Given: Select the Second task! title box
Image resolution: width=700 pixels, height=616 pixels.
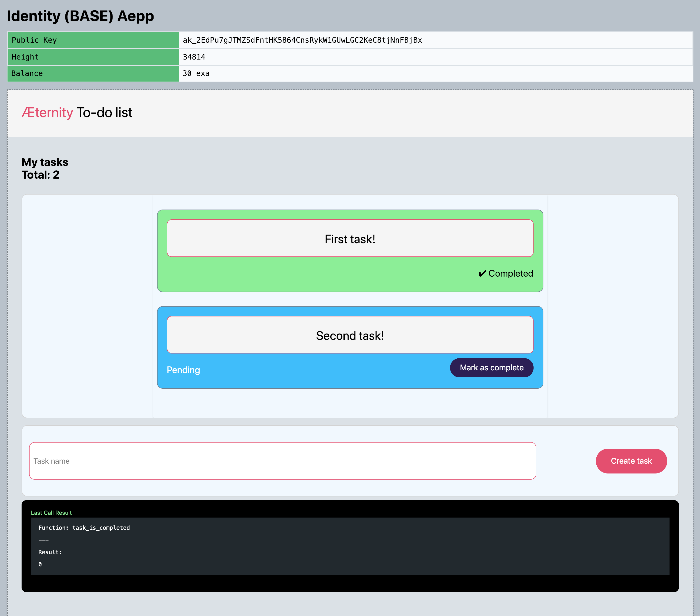Looking at the screenshot, I should (x=350, y=335).
